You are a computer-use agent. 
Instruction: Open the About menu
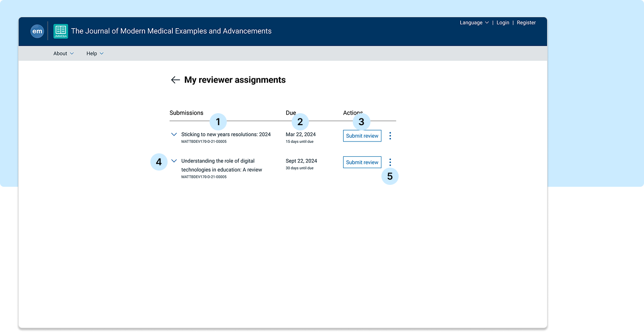tap(63, 54)
